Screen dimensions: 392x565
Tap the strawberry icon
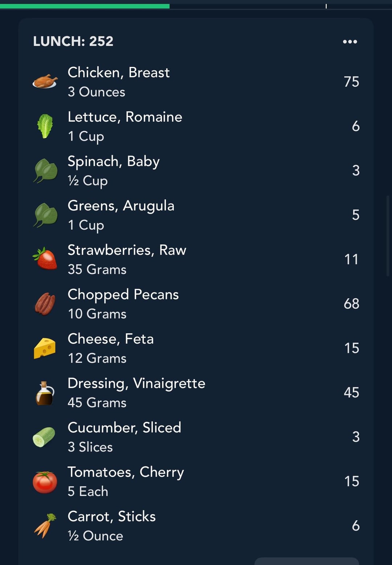coord(45,259)
